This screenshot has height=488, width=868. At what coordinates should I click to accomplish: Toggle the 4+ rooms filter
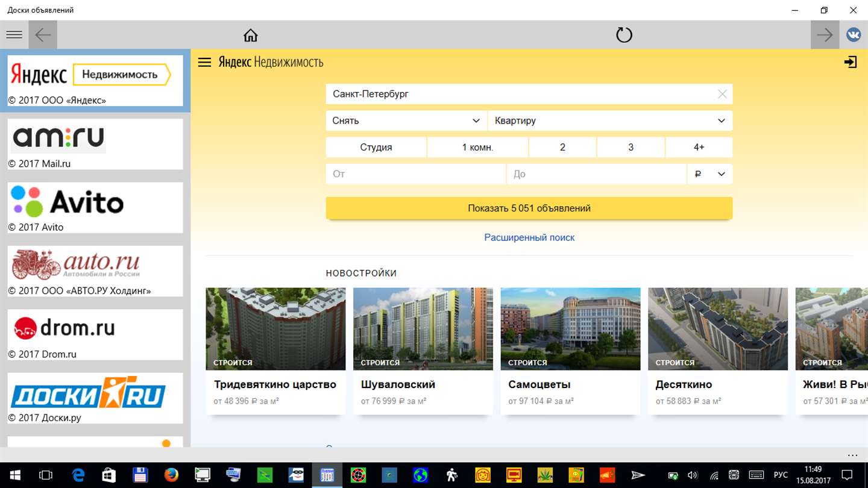[699, 147]
